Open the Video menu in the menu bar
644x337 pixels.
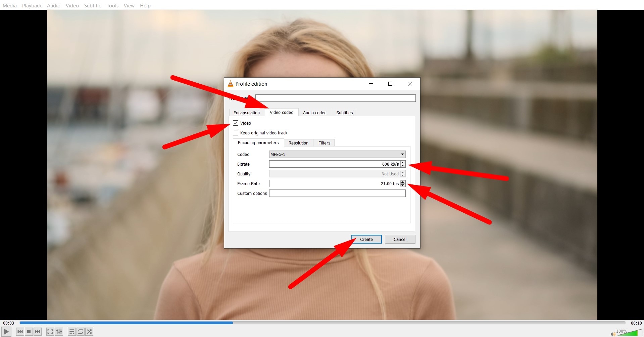click(x=72, y=5)
